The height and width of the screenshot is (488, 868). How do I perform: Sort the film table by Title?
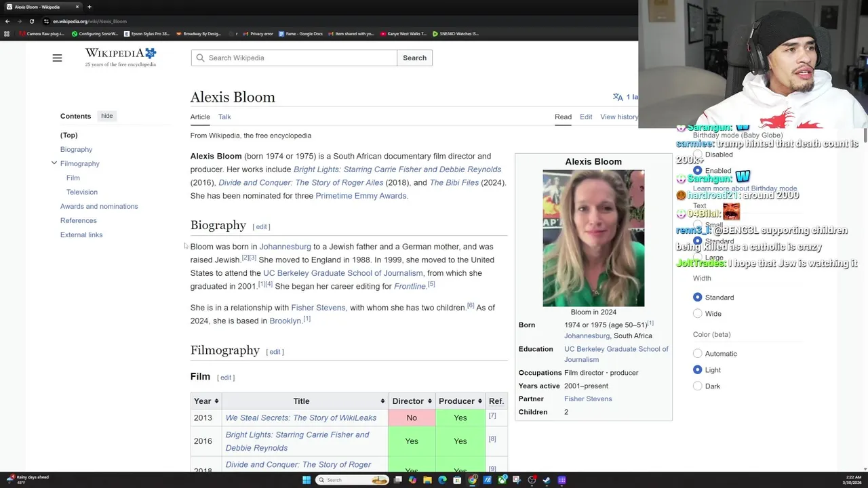(304, 401)
